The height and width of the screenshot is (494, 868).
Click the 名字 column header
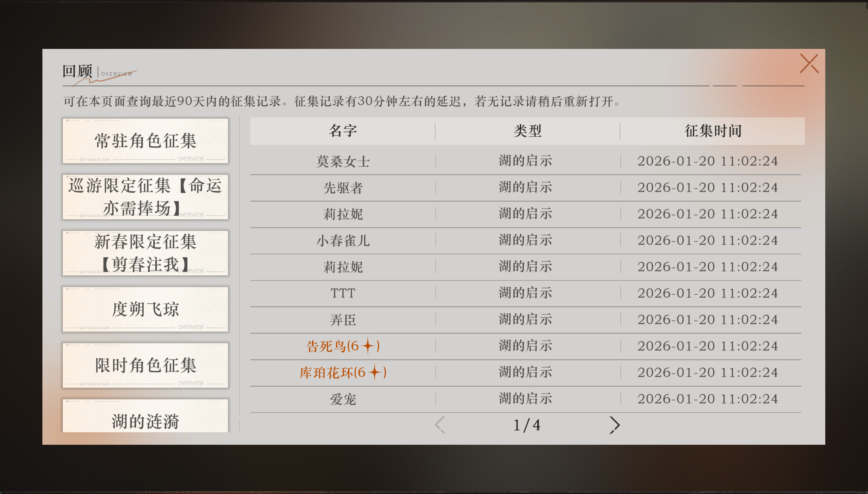[343, 131]
